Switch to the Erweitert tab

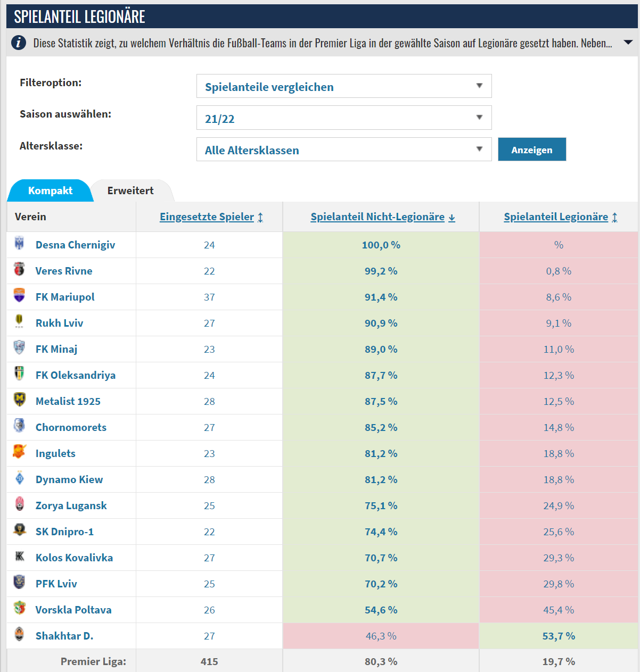[x=130, y=190]
